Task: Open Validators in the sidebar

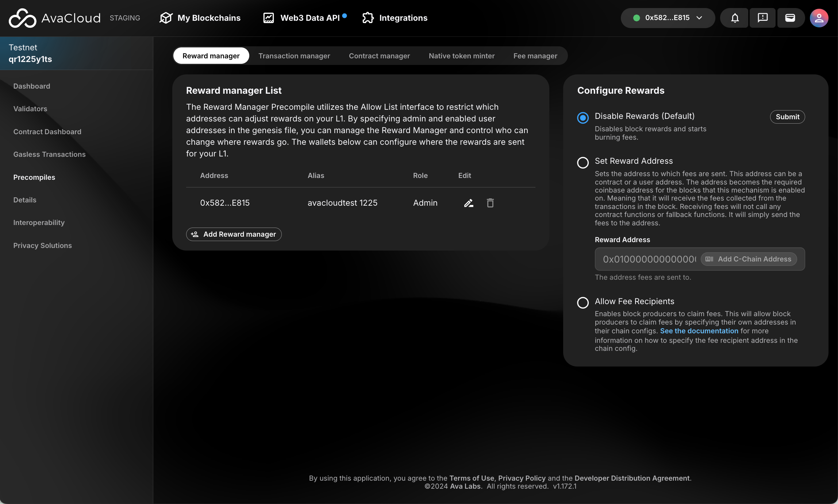Action: 30,109
